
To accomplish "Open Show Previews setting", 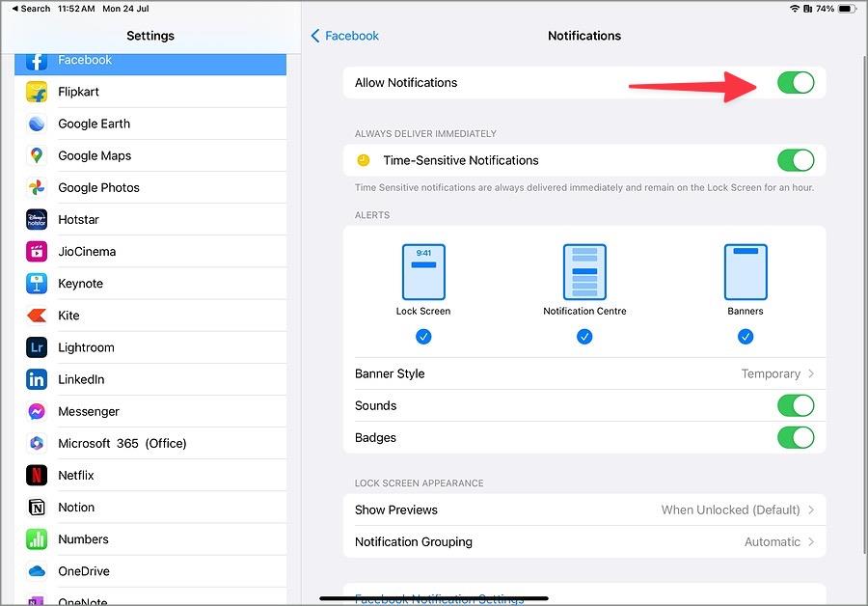I will pos(584,510).
